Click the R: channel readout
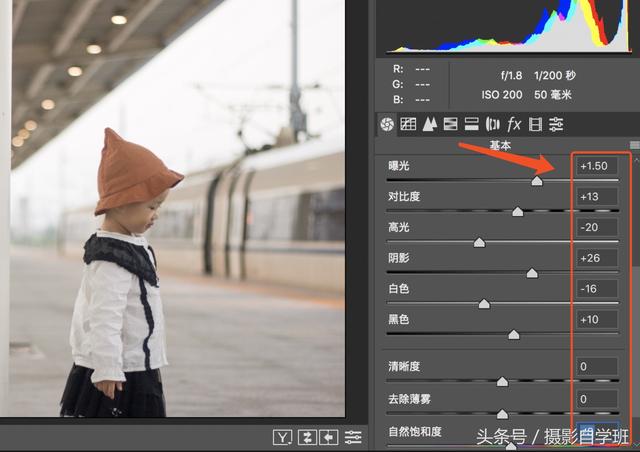The image size is (640, 452). (x=411, y=69)
